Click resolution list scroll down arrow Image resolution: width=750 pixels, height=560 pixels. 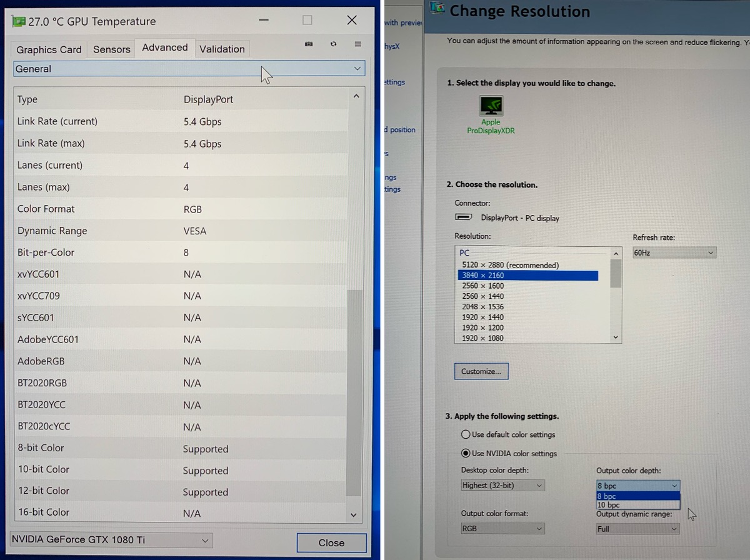coord(616,337)
